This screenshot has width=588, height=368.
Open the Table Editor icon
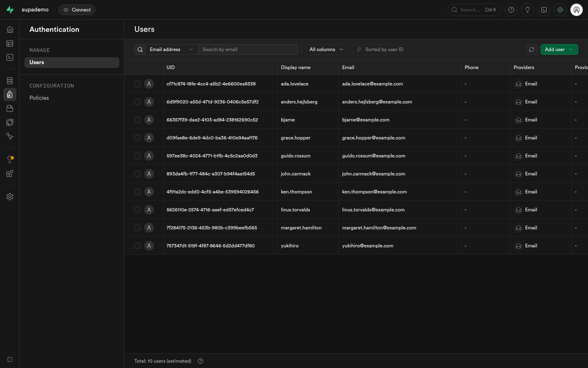point(10,43)
